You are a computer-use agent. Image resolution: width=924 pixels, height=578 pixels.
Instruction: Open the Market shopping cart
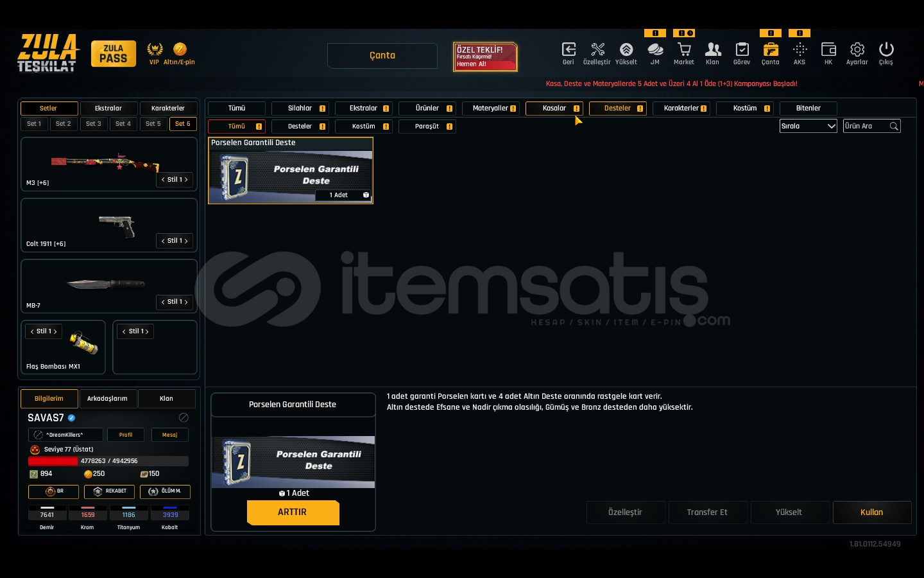click(684, 49)
